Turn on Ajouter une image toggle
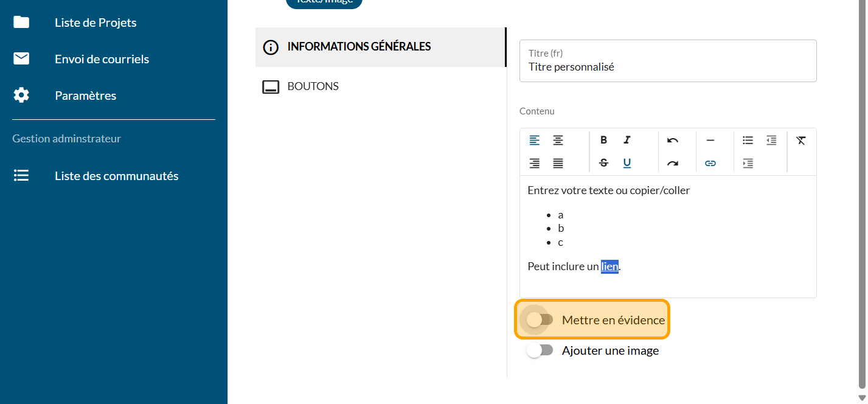This screenshot has height=404, width=868. pyautogui.click(x=540, y=350)
